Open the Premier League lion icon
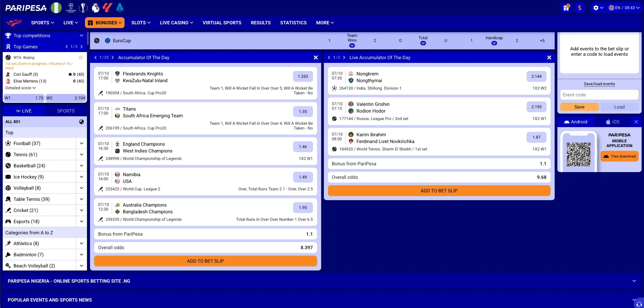The width and height of the screenshot is (644, 308). pyautogui.click(x=95, y=7)
